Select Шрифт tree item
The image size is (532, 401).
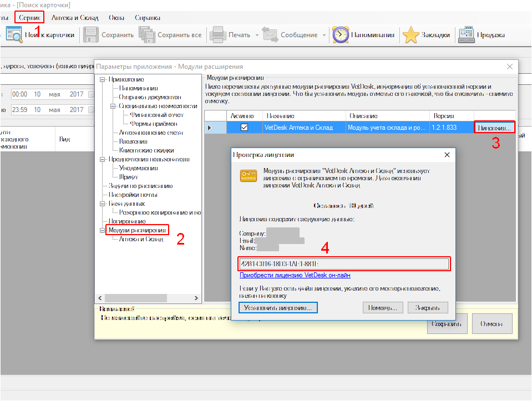[129, 177]
